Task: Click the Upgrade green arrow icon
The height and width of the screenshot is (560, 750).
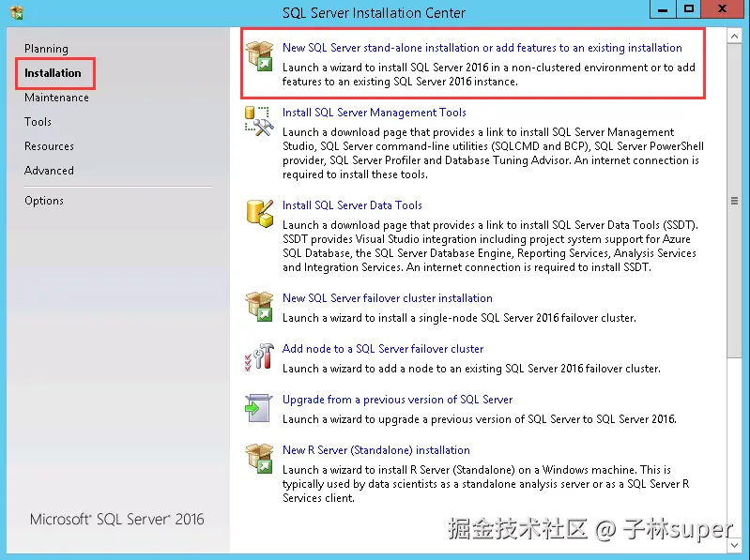Action: pos(259,408)
